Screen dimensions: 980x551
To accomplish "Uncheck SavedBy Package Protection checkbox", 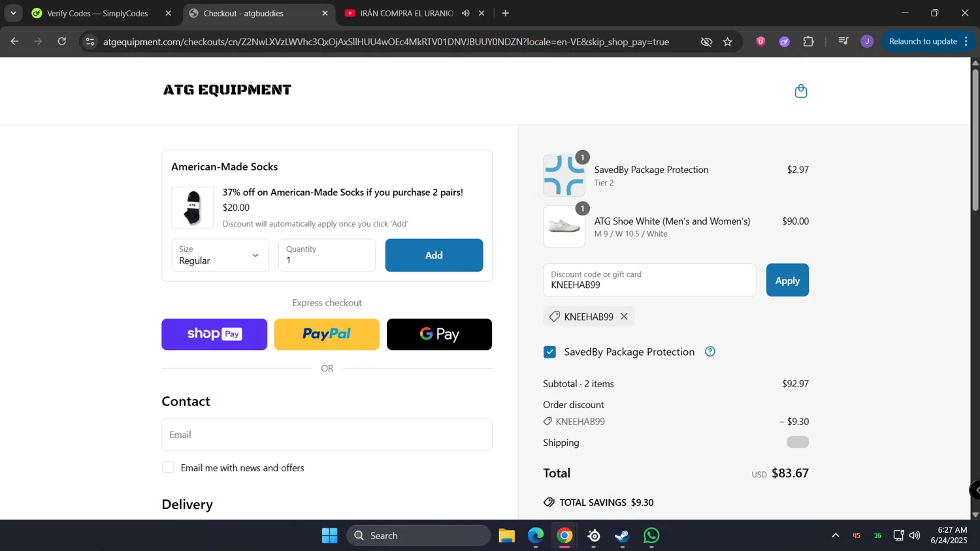I will click(550, 352).
